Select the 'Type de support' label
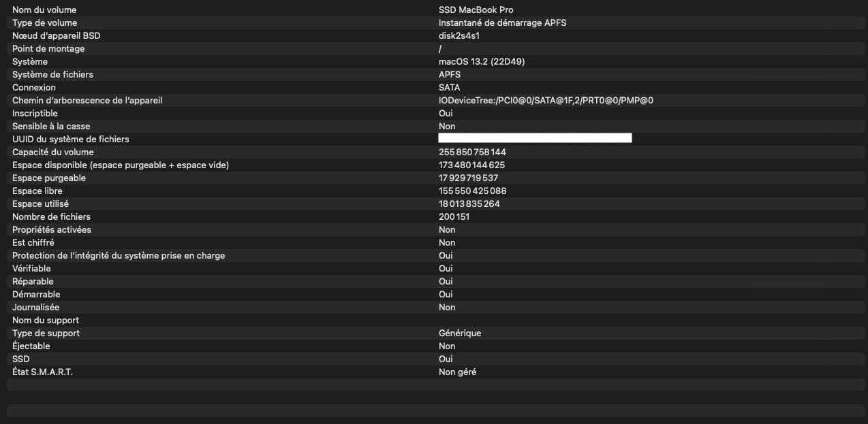The width and height of the screenshot is (868, 424). [46, 333]
